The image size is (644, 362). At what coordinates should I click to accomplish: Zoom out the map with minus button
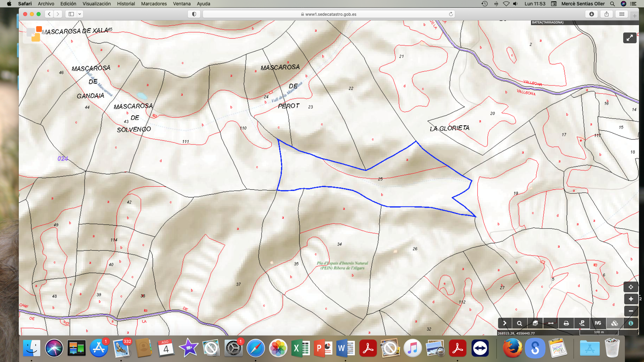point(631,311)
